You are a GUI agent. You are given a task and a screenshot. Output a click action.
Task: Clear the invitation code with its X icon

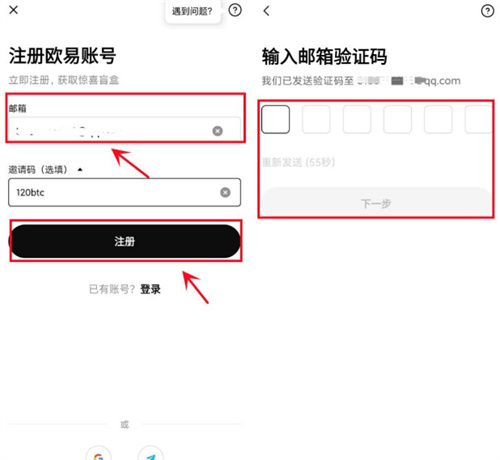click(225, 192)
